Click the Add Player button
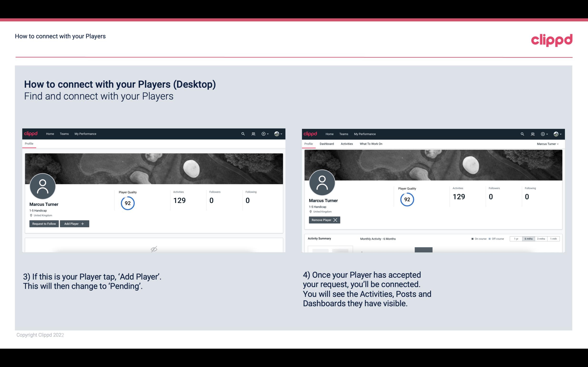This screenshot has width=588, height=367. [x=74, y=223]
